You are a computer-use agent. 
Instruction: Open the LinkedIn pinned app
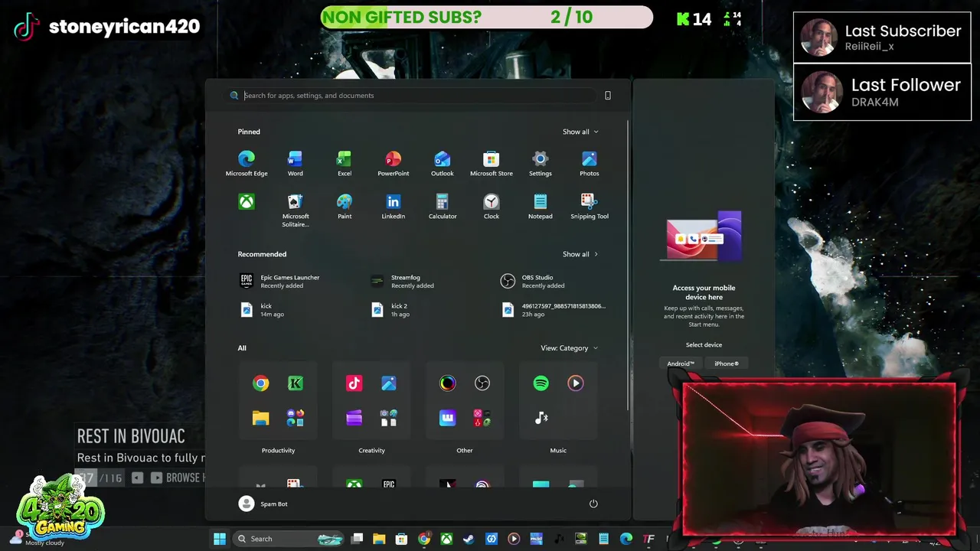pos(394,206)
